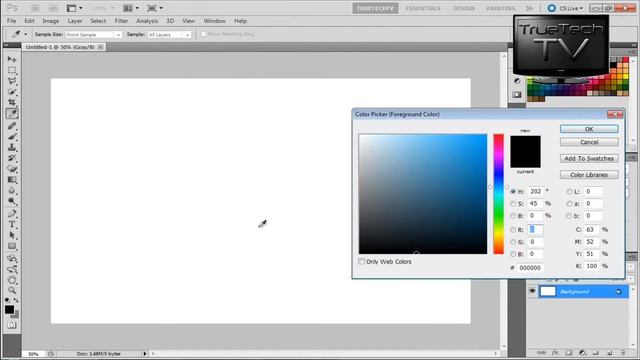The height and width of the screenshot is (360, 640).
Task: Switch to Essentials workspace
Action: click(x=423, y=8)
